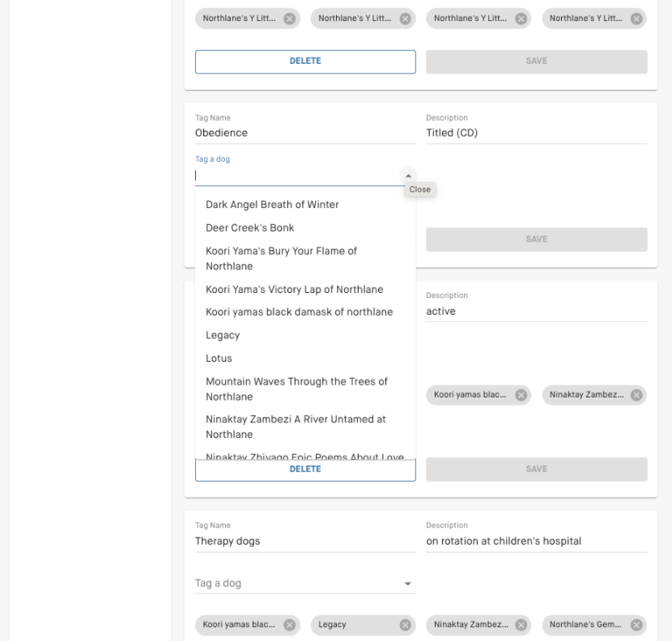Pick Lotus in the dog list

(219, 358)
